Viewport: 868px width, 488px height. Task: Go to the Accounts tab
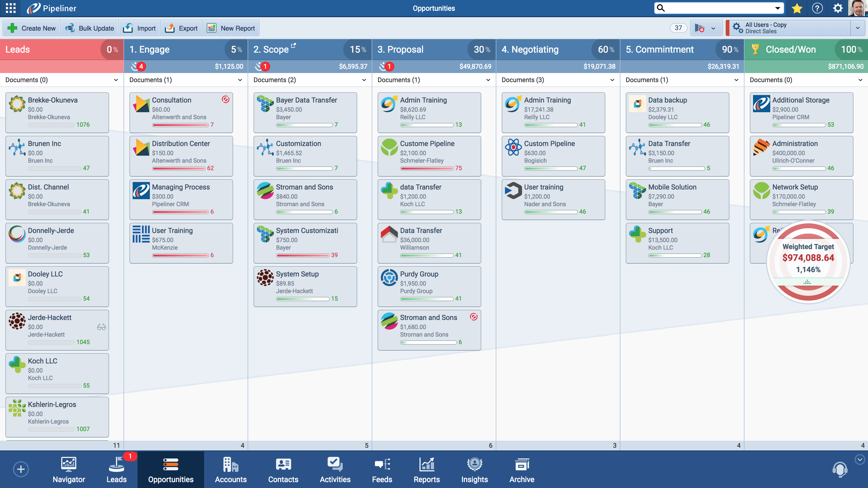tap(231, 469)
